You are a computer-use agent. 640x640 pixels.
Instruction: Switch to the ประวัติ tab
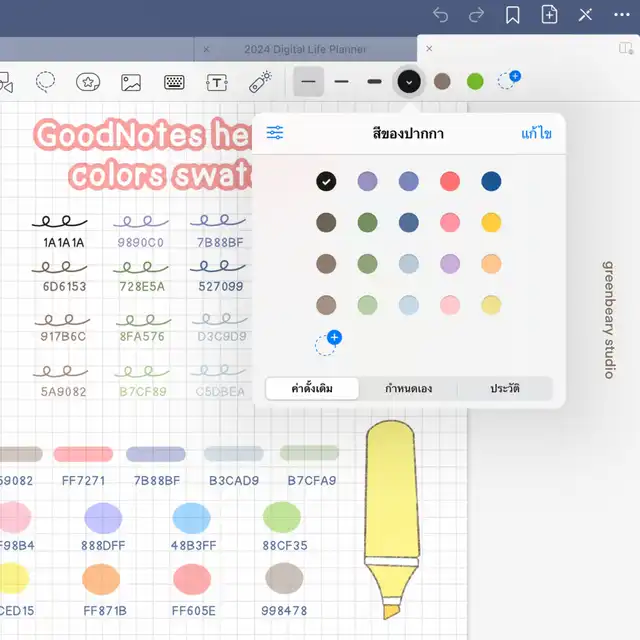pyautogui.click(x=504, y=388)
